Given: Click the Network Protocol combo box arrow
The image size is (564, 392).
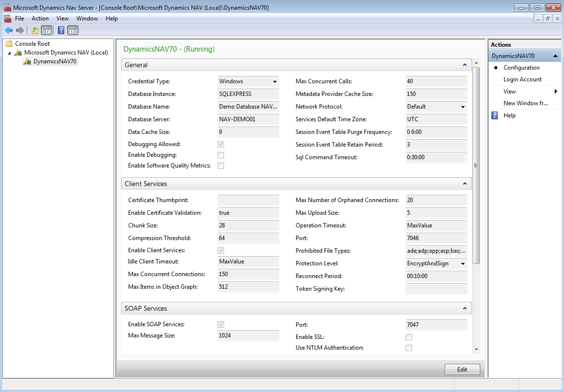Looking at the screenshot, I should point(463,107).
